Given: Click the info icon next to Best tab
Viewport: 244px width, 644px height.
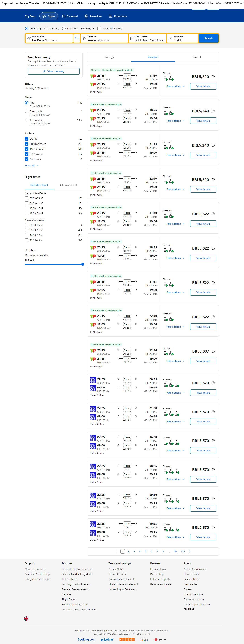Looking at the screenshot, I should [x=112, y=57].
